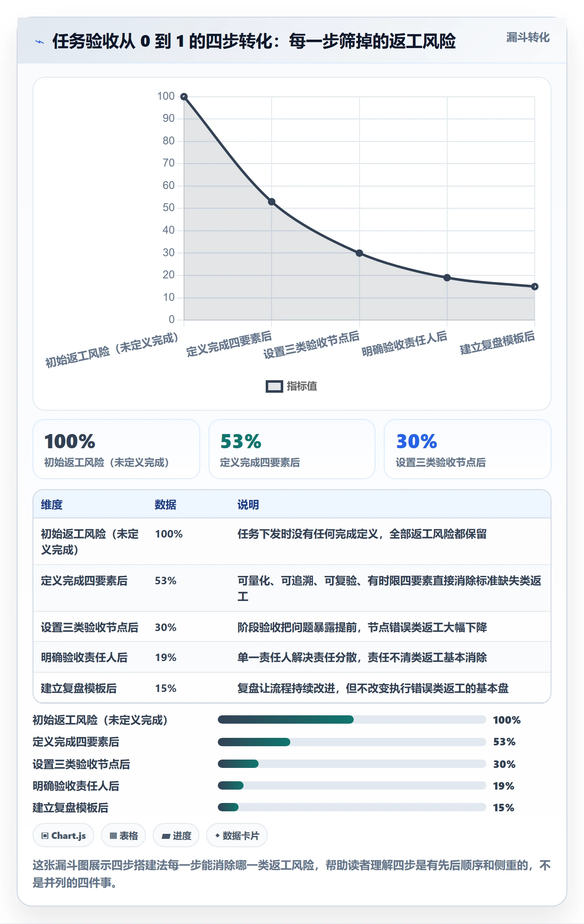
Task: Click the 漏斗转化 tag in the header
Action: coord(528,38)
